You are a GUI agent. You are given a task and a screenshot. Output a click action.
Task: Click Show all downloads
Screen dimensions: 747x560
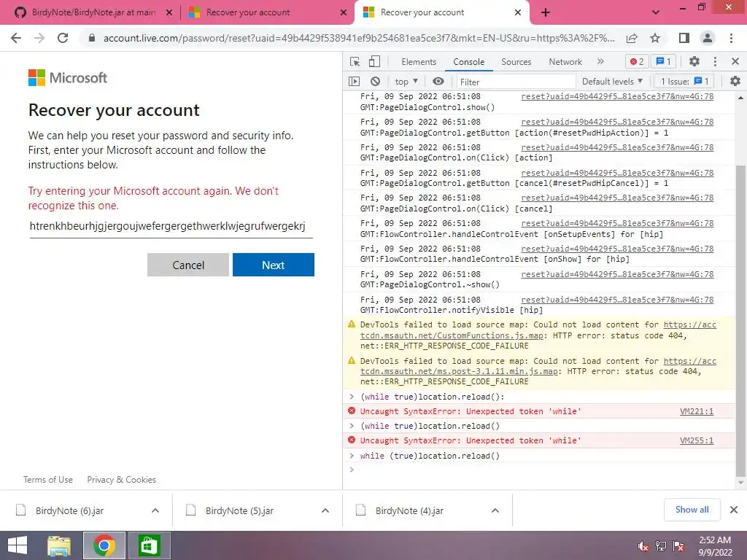[x=692, y=510]
